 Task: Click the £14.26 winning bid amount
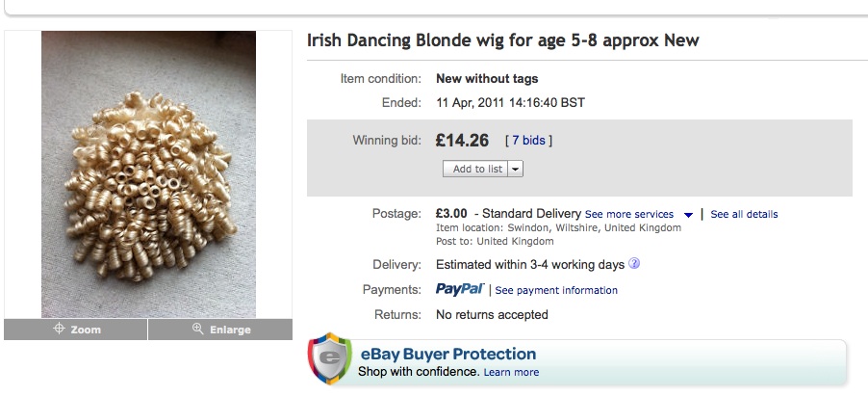coord(462,141)
